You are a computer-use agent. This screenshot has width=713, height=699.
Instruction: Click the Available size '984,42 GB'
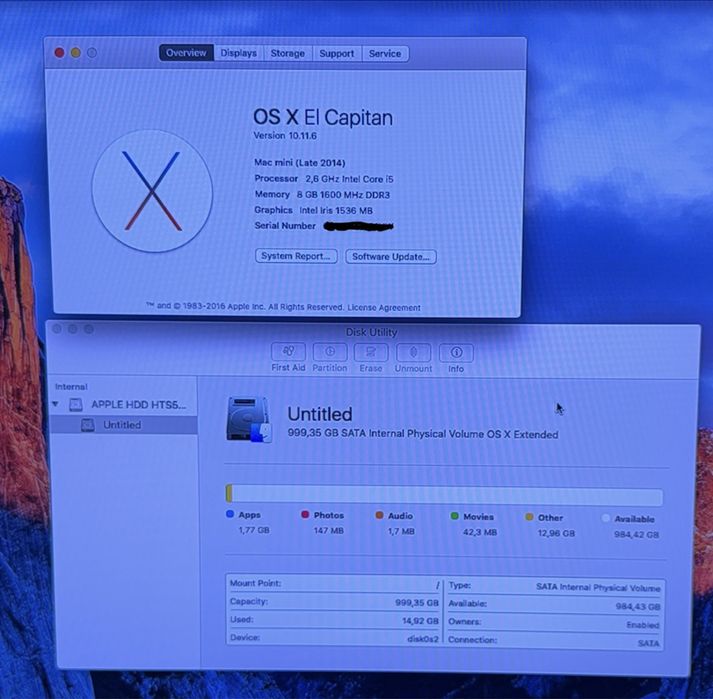pyautogui.click(x=637, y=534)
